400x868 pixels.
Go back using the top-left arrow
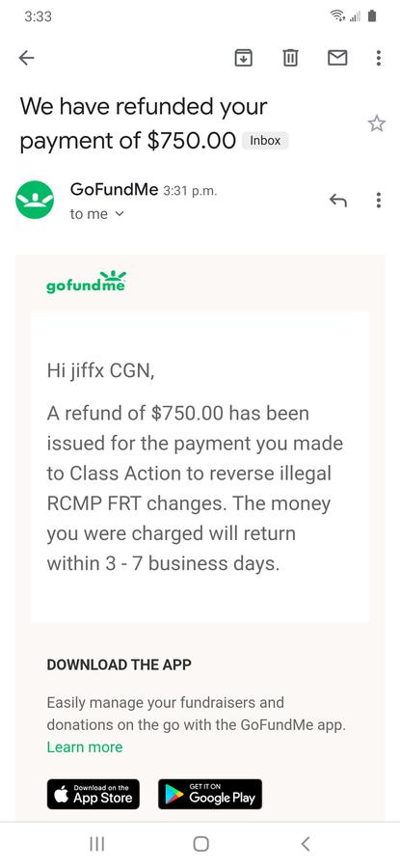coord(26,58)
